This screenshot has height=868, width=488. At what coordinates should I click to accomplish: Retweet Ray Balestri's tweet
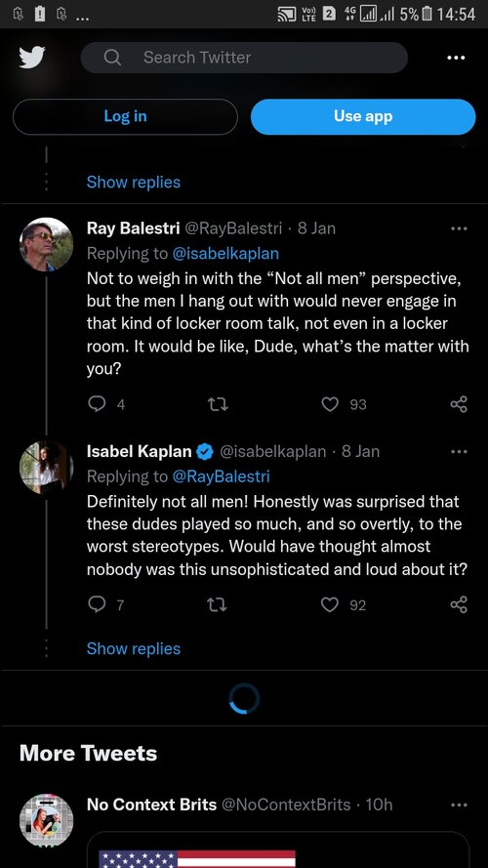[x=218, y=404]
